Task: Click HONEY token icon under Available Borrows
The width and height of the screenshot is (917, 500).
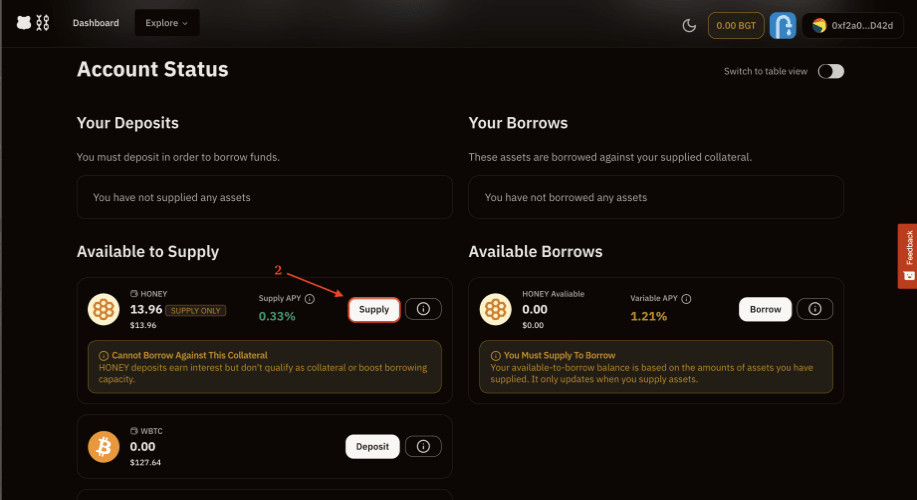Action: click(x=496, y=309)
